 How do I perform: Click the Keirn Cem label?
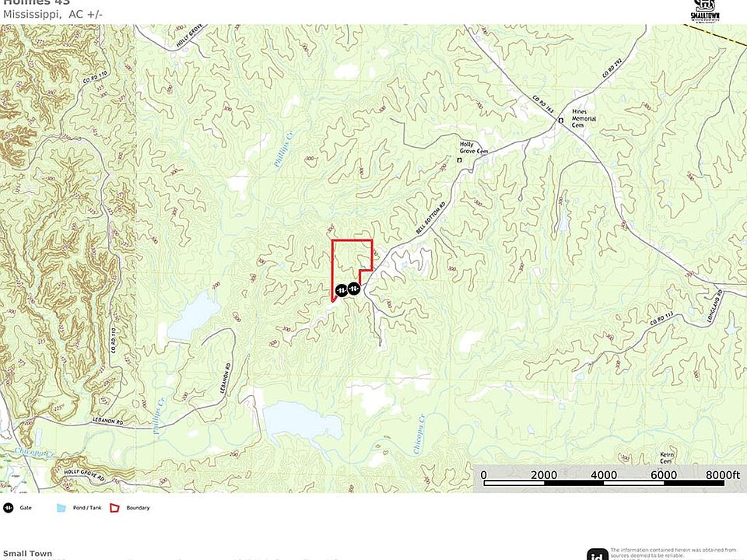coord(667,458)
